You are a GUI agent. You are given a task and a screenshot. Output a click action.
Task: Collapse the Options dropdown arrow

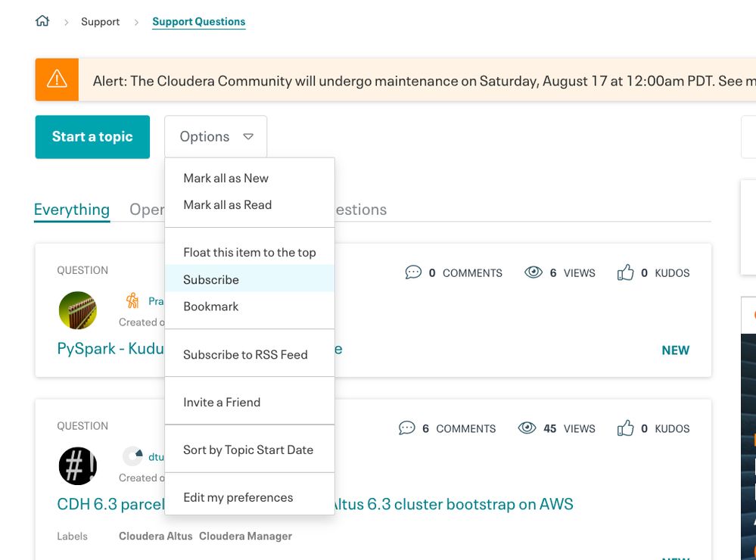(248, 137)
